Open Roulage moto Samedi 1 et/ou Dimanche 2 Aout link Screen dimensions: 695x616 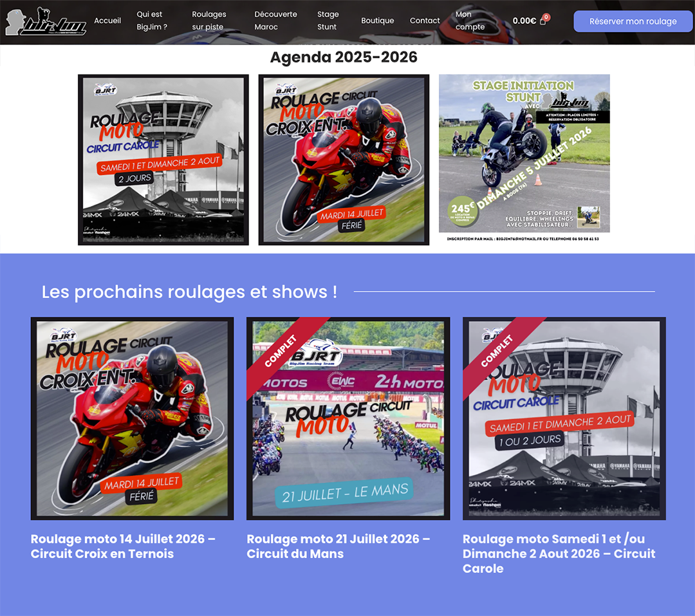559,554
